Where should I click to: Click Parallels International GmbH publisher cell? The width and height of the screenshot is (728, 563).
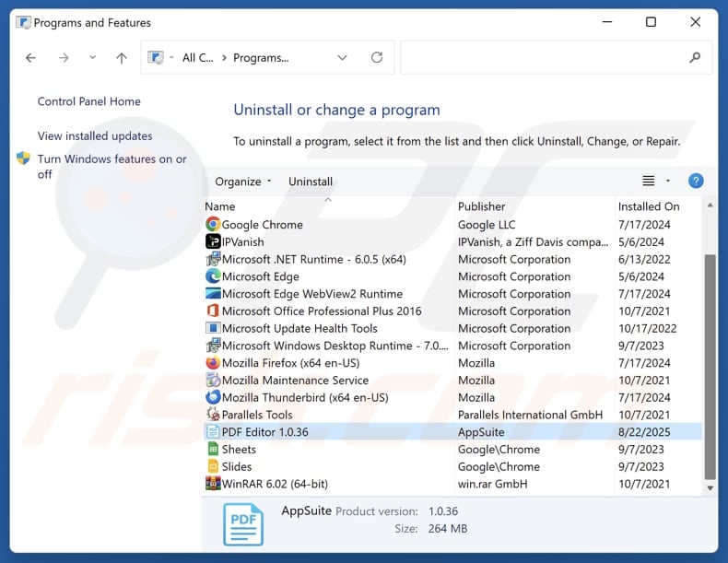click(x=530, y=415)
